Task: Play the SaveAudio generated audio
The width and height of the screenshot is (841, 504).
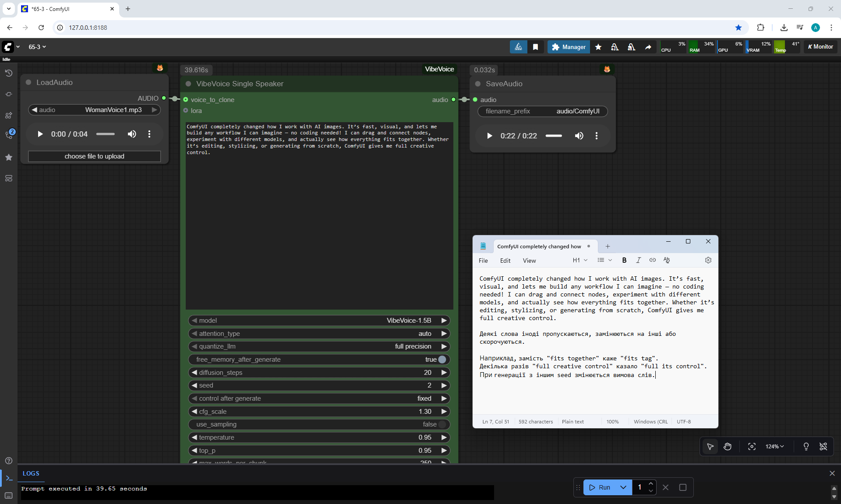Action: click(490, 136)
